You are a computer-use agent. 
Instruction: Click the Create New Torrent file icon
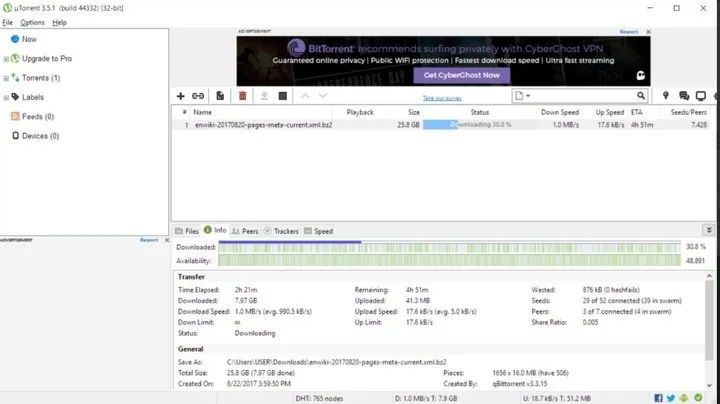[220, 96]
